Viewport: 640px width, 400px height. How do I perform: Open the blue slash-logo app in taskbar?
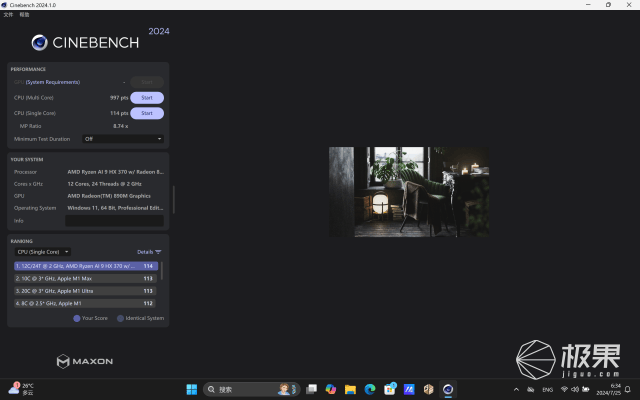[409, 389]
